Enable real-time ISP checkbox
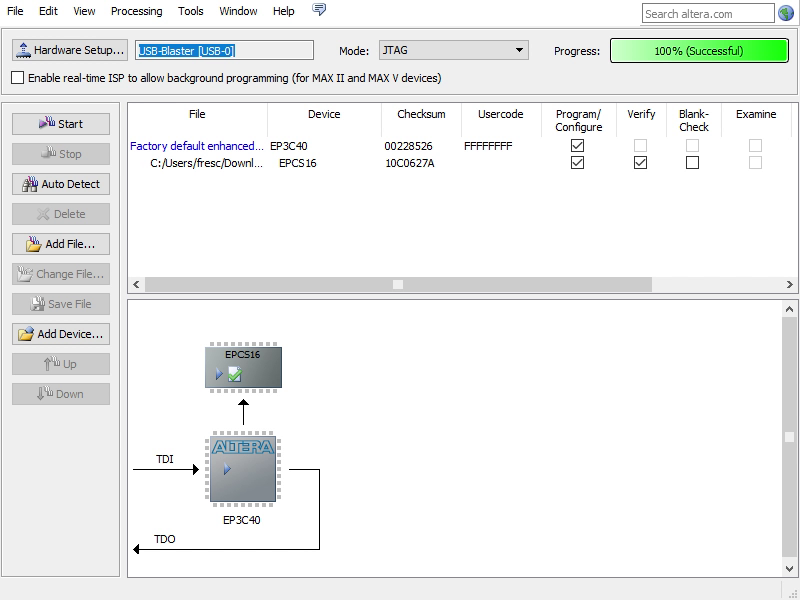The height and width of the screenshot is (600, 800). (x=17, y=78)
